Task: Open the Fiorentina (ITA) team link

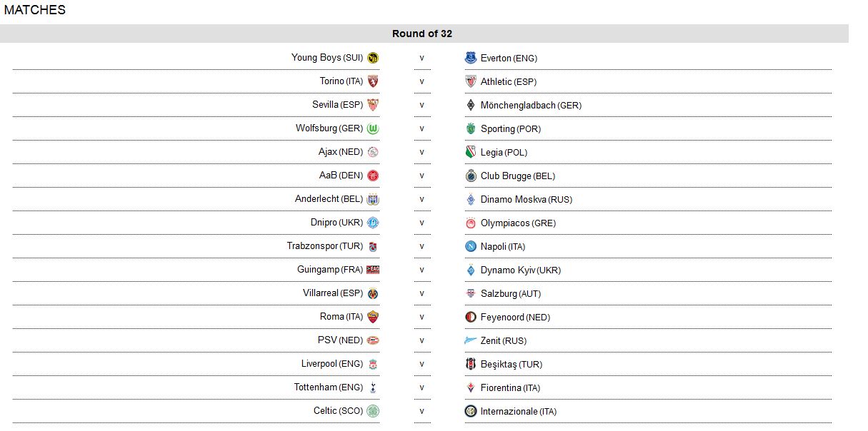Action: click(510, 387)
